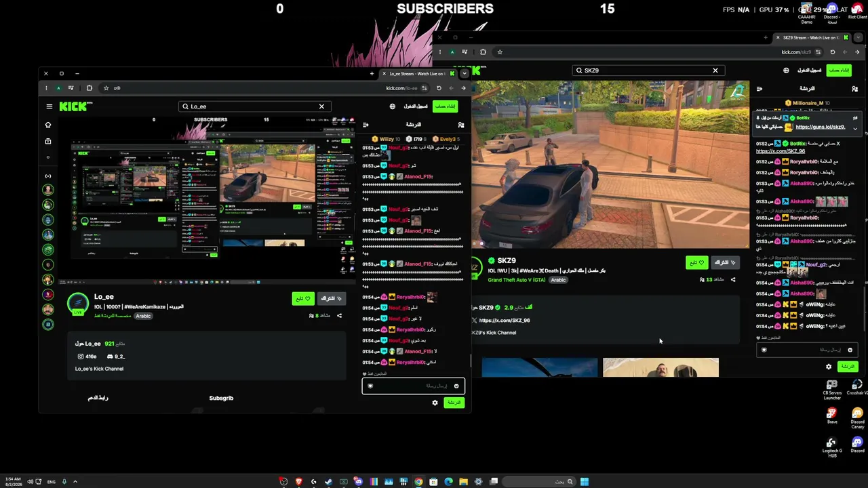Click Lo_ee chat message input
Screen dimensions: 868x488
pos(413,386)
